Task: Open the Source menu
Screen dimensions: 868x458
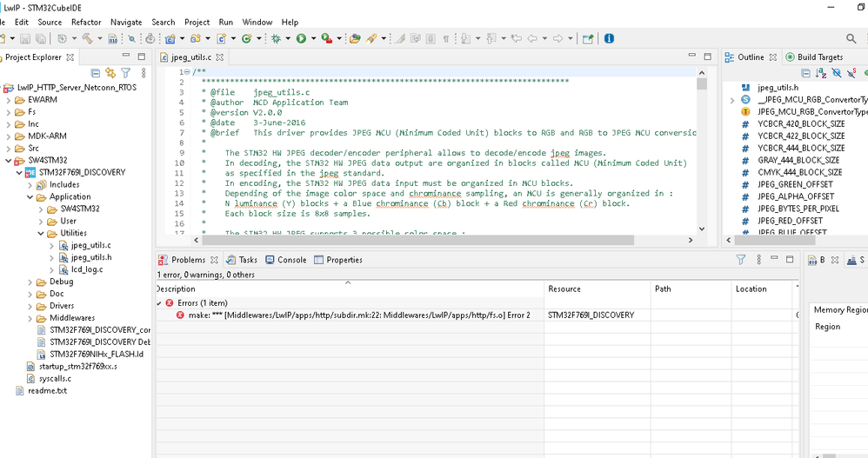Action: pos(50,22)
